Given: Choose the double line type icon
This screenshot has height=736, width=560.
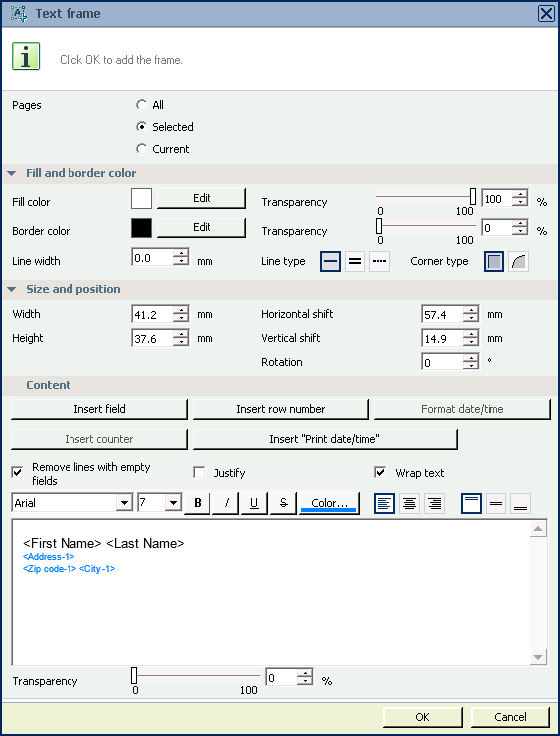Looking at the screenshot, I should (354, 262).
